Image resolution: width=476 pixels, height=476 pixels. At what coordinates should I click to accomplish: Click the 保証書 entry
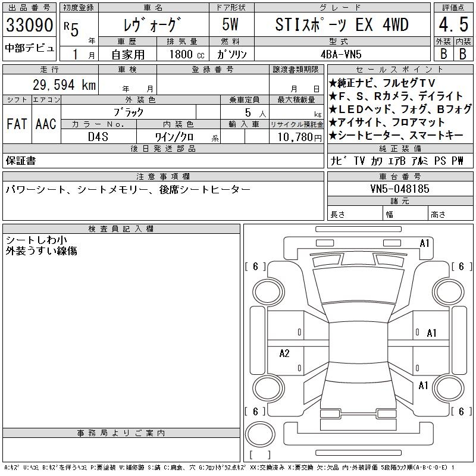21,161
